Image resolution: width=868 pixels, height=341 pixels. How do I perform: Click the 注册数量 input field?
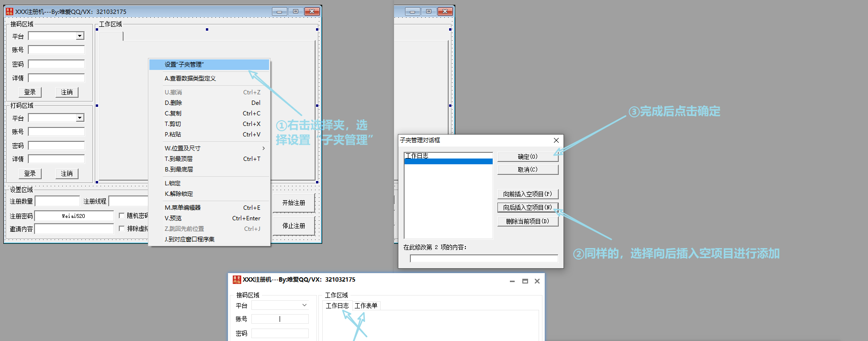(x=57, y=201)
